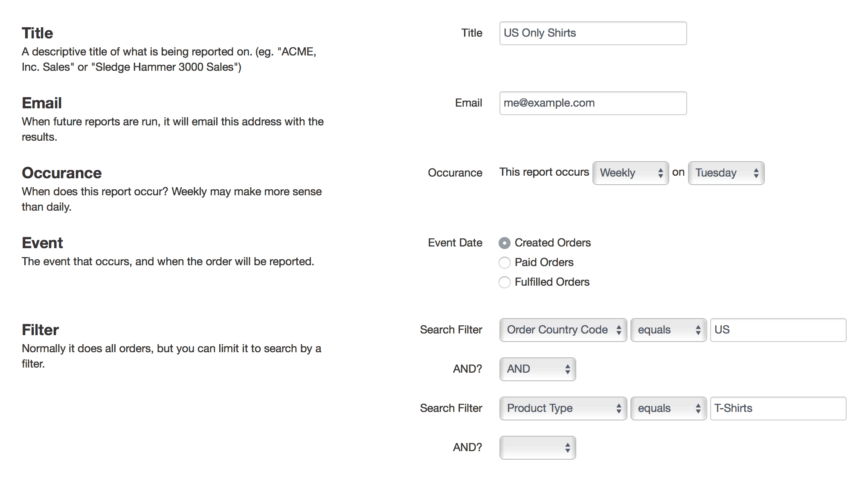Screen dimensions: 868x481
Task: Open the empty AND? dropdown at bottom
Action: coord(537,448)
